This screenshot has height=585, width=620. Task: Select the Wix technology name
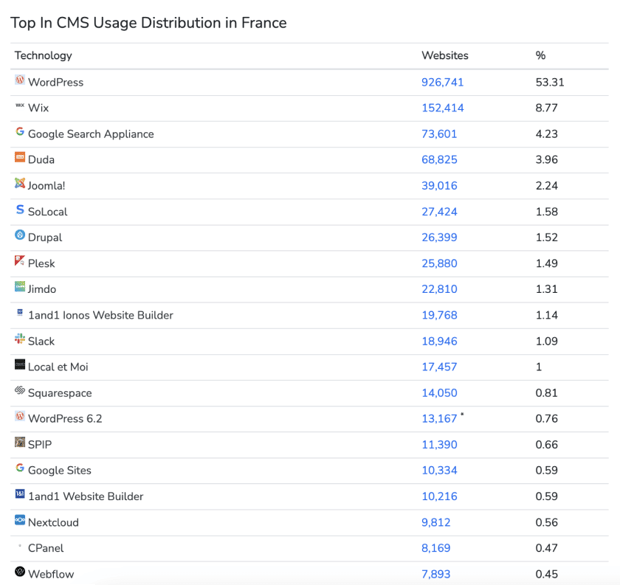pyautogui.click(x=38, y=108)
